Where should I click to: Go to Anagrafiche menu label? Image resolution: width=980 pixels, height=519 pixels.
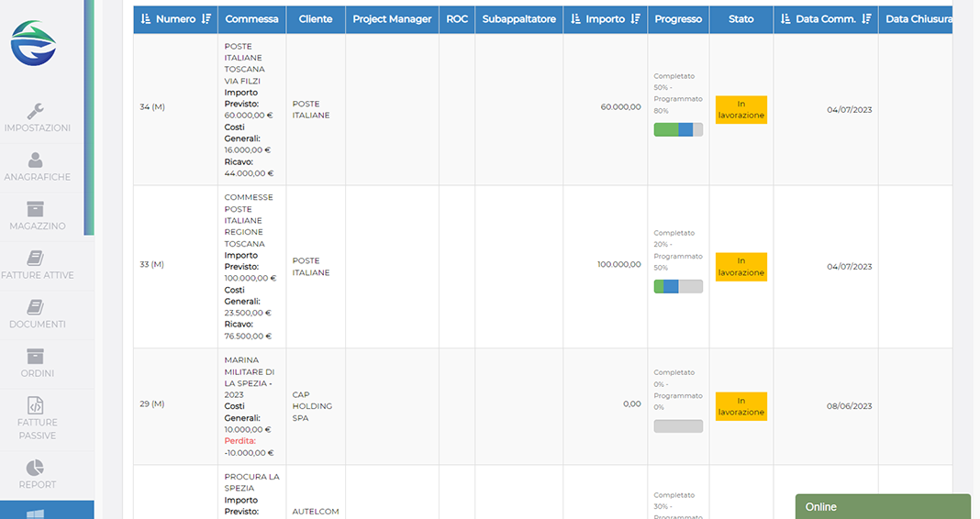click(x=38, y=177)
